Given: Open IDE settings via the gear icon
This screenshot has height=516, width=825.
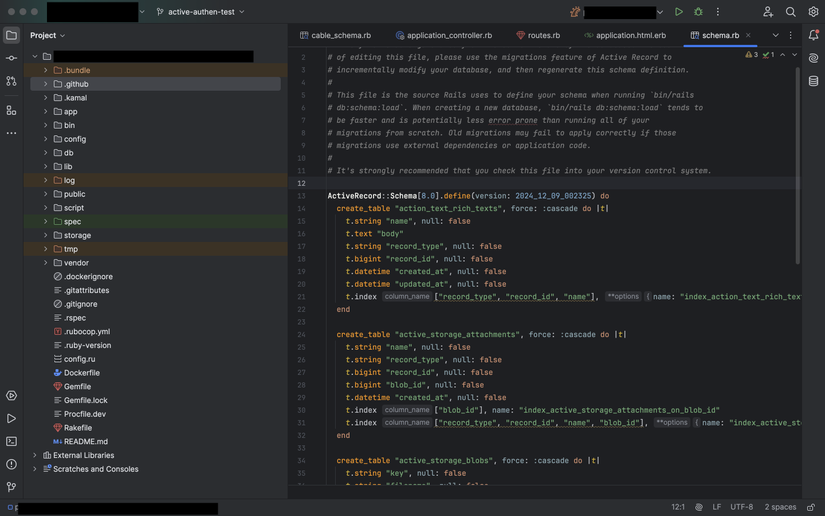Looking at the screenshot, I should [813, 12].
